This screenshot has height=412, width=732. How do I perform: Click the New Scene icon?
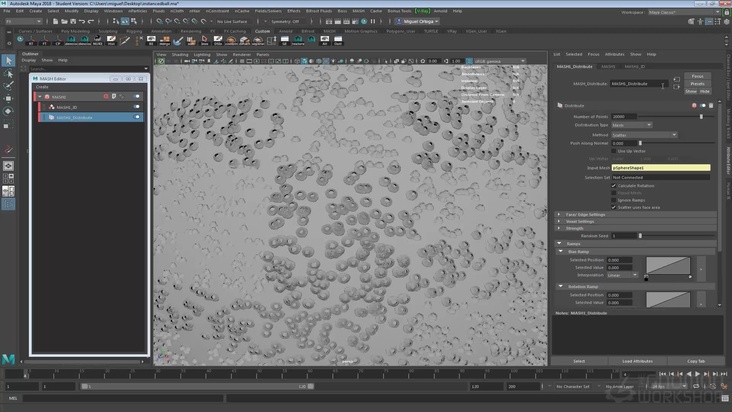pos(56,21)
